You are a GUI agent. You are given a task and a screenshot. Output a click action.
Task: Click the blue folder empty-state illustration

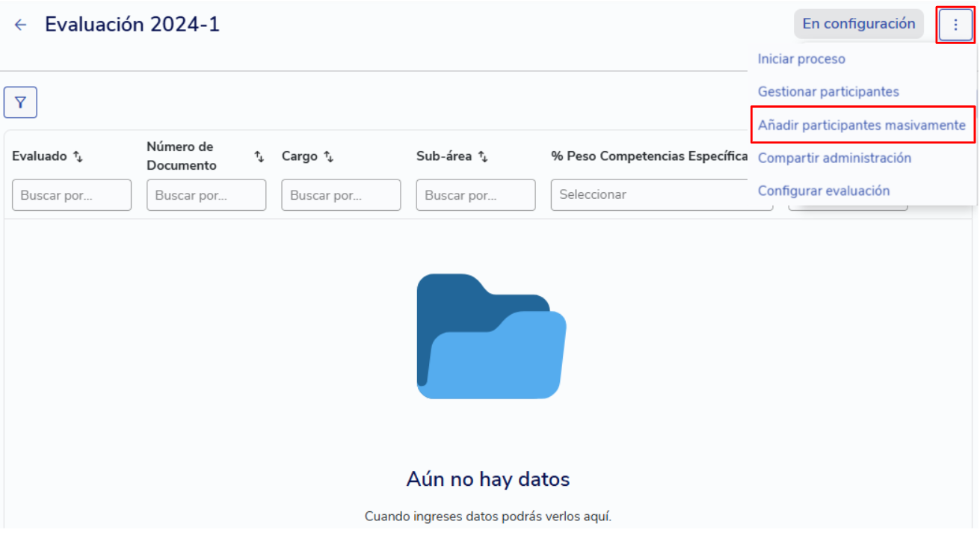[x=490, y=336]
